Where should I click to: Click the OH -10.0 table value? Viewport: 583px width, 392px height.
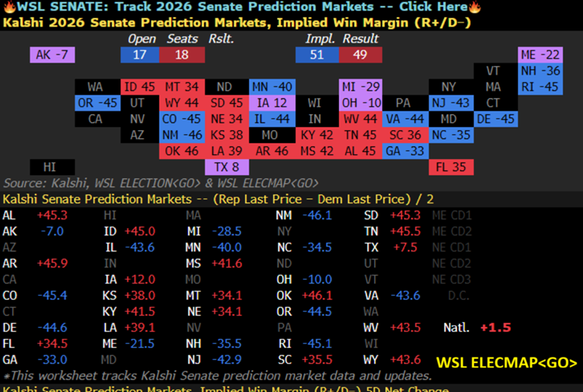pyautogui.click(x=317, y=279)
